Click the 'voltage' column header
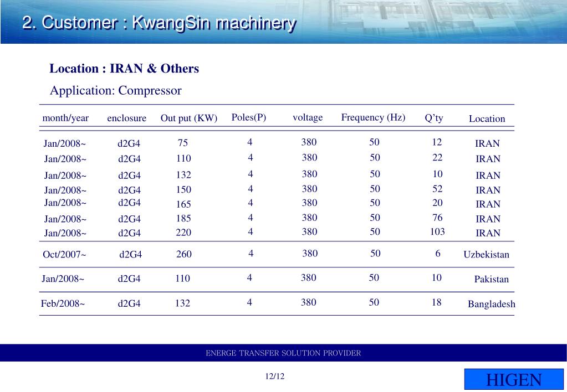This screenshot has width=567, height=392. tap(308, 117)
